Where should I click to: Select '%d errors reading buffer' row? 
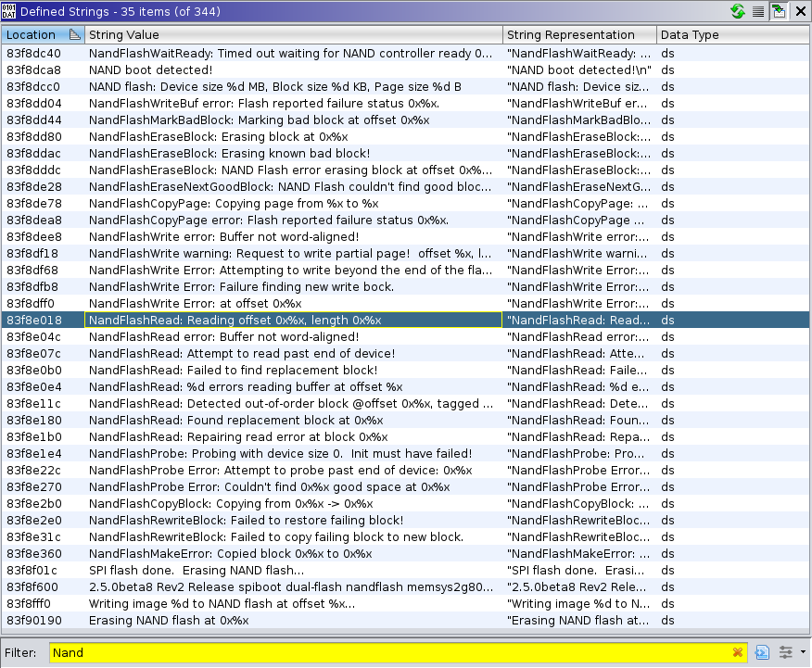click(x=405, y=386)
